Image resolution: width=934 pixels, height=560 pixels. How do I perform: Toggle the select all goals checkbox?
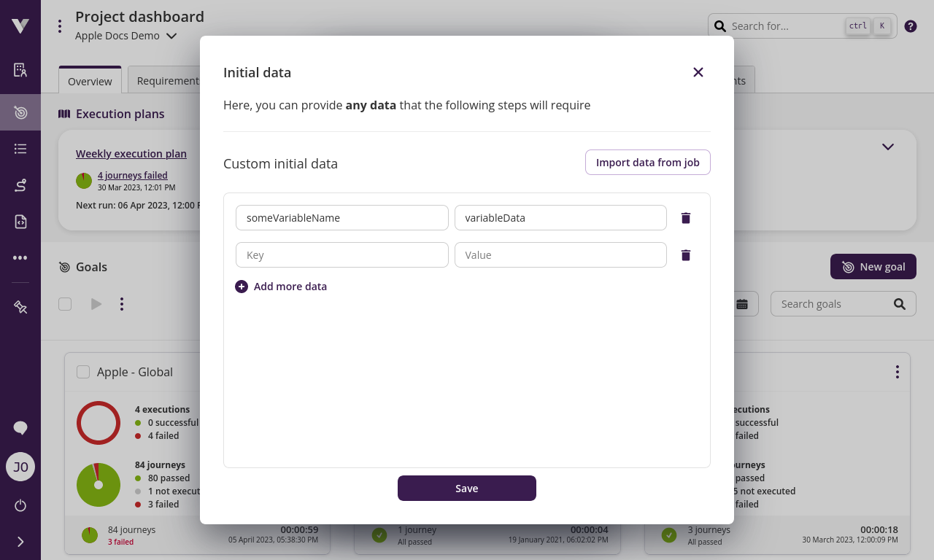point(65,304)
